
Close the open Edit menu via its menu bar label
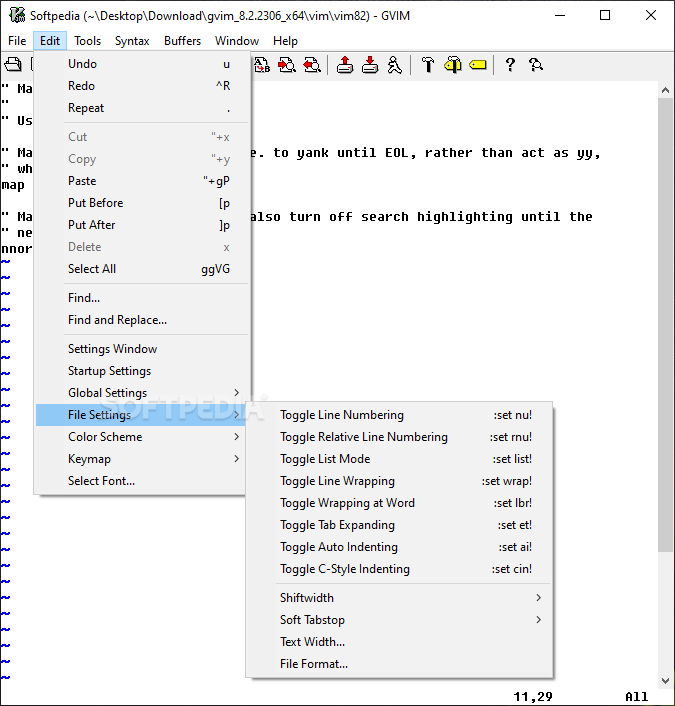[x=50, y=41]
